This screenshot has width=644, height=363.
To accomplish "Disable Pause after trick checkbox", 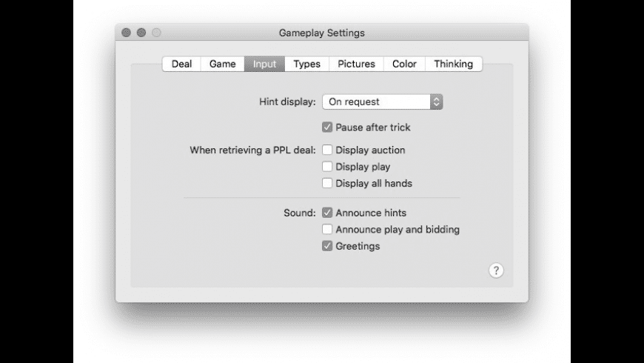I will (327, 127).
